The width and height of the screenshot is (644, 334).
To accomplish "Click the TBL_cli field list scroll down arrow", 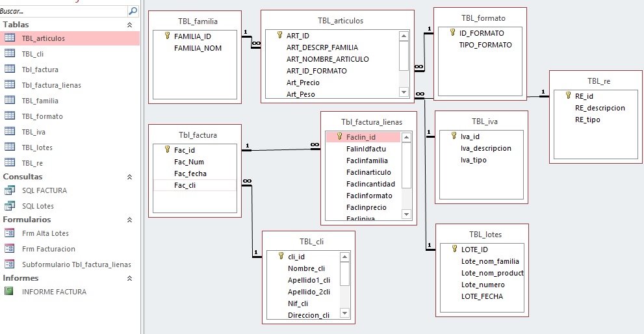I will (x=344, y=313).
